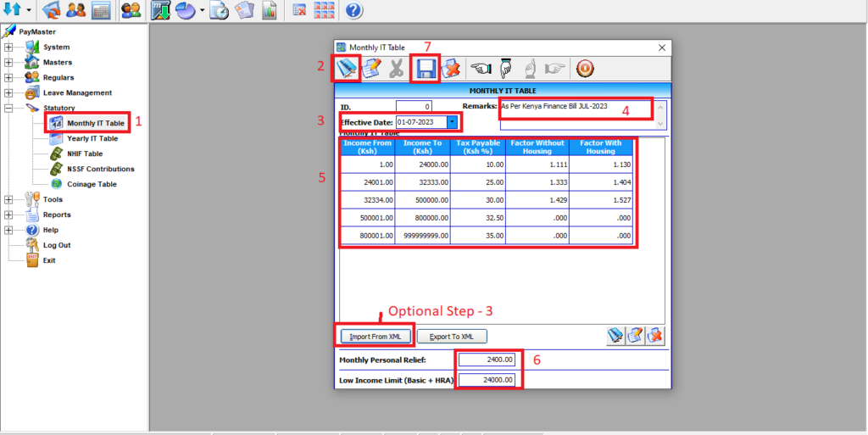Click the Import From XML button
This screenshot has height=435, width=868.
[x=376, y=337]
